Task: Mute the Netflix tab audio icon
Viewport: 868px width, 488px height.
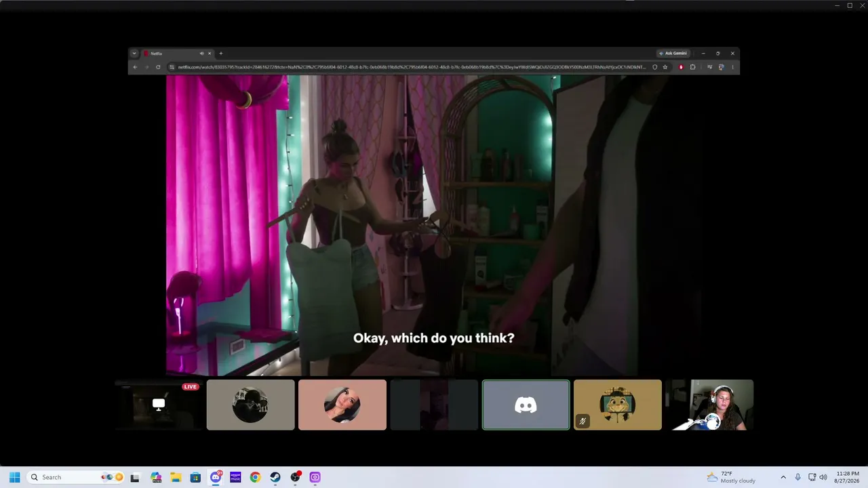Action: coord(201,54)
